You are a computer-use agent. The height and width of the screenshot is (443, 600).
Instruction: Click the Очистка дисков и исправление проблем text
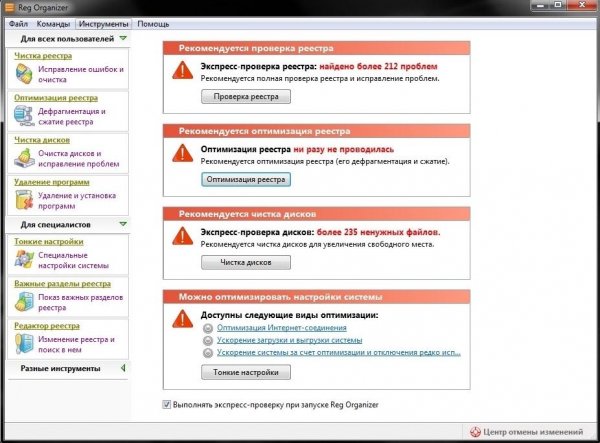pyautogui.click(x=78, y=158)
